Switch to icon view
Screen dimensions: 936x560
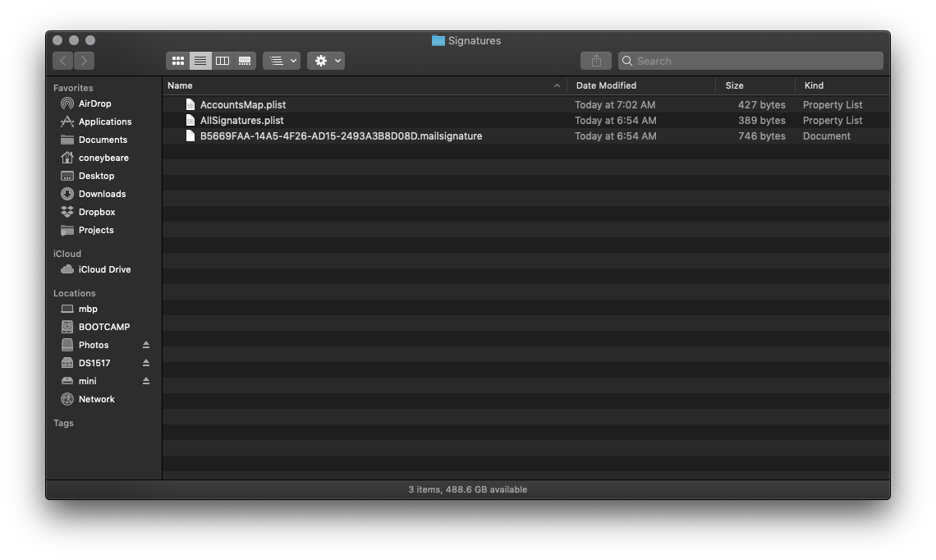pyautogui.click(x=178, y=61)
